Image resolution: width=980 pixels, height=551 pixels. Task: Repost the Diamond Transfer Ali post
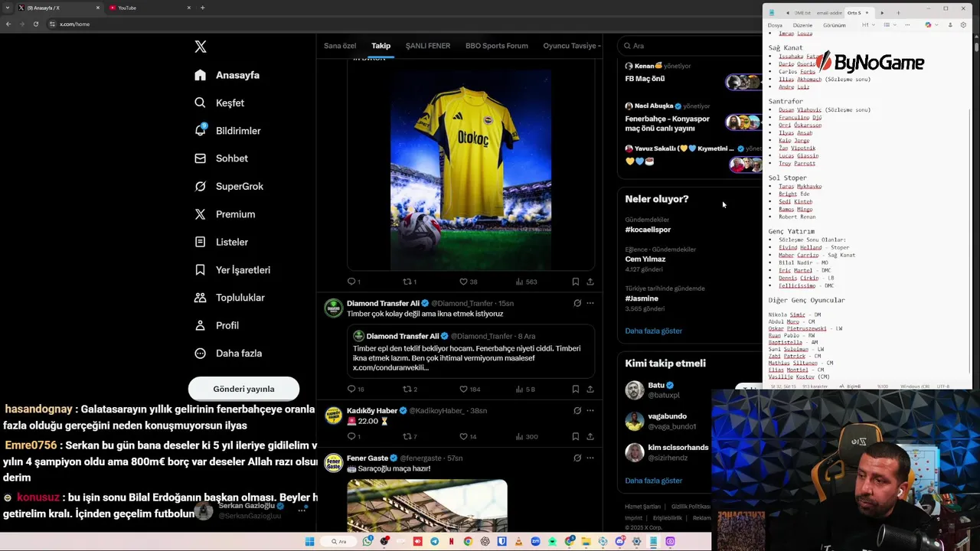[409, 389]
